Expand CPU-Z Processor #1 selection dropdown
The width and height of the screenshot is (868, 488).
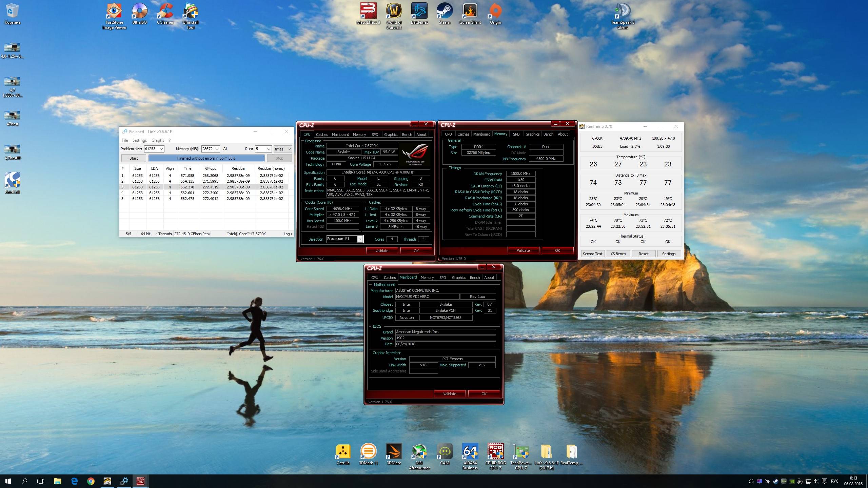(360, 239)
